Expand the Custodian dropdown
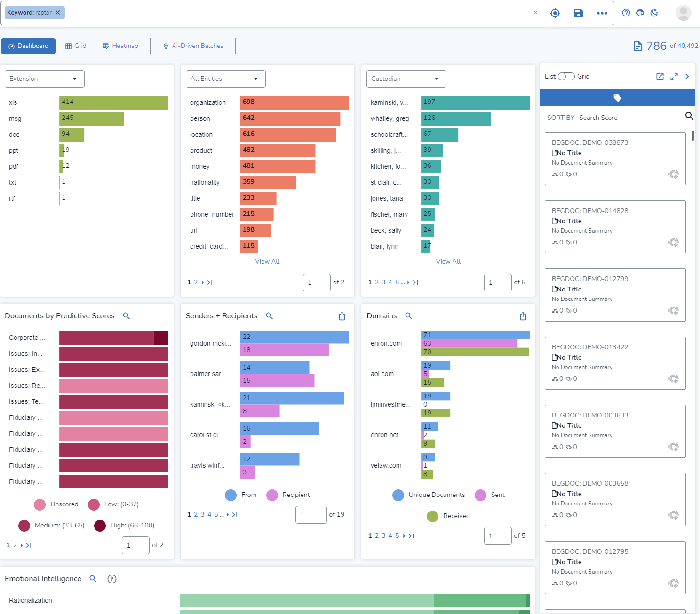700x614 pixels. click(x=406, y=79)
